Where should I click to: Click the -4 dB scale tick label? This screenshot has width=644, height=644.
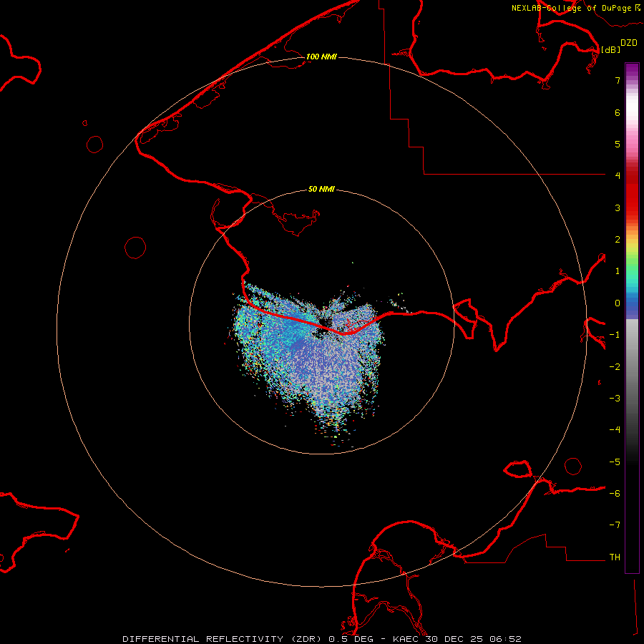click(x=615, y=429)
